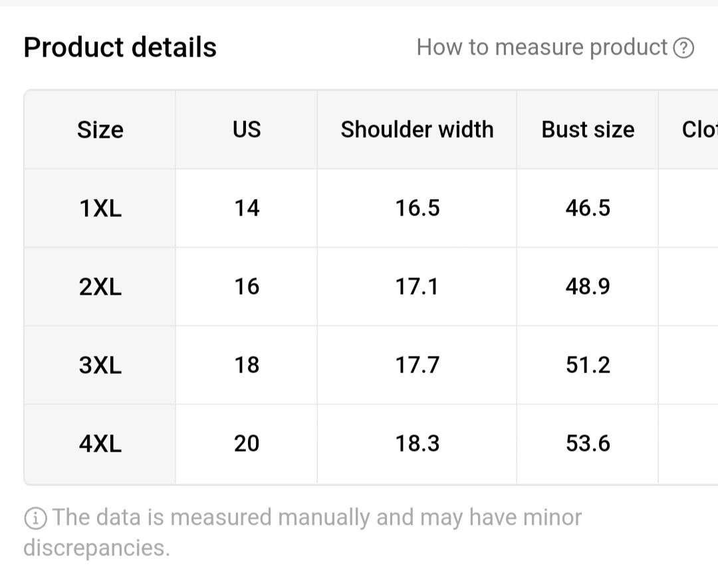Click the Bust size column header

tap(588, 129)
